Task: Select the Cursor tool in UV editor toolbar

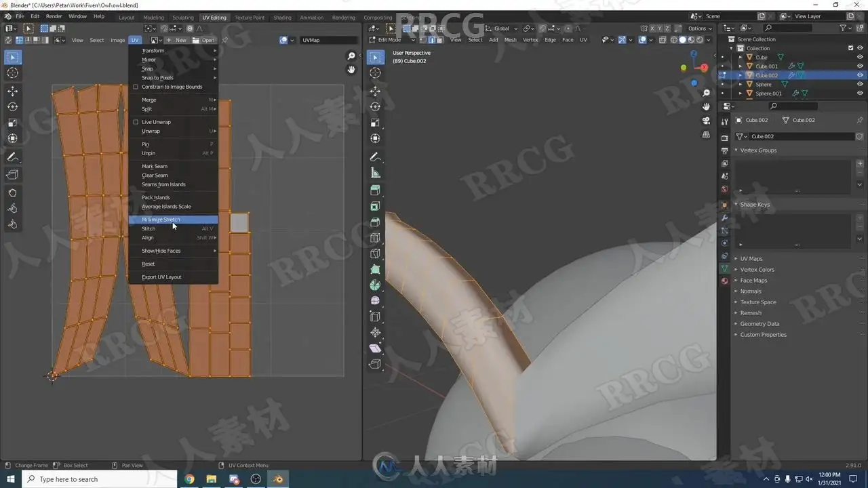Action: point(13,73)
